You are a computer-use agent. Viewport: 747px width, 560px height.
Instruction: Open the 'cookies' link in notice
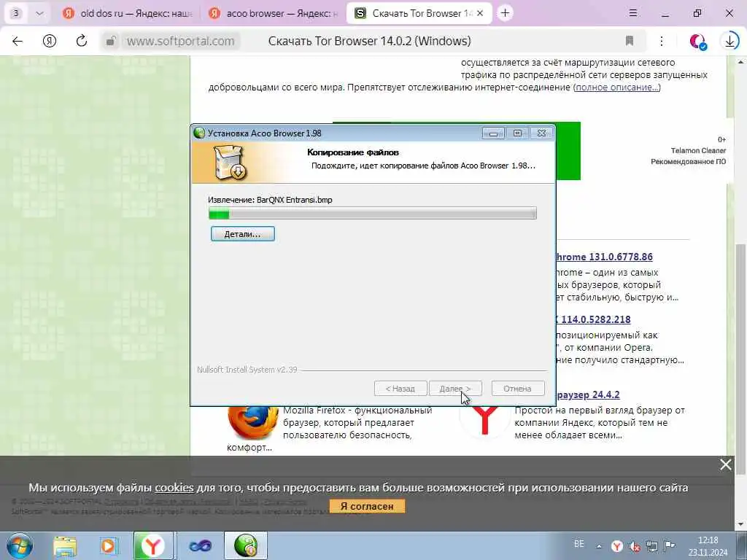pyautogui.click(x=174, y=488)
